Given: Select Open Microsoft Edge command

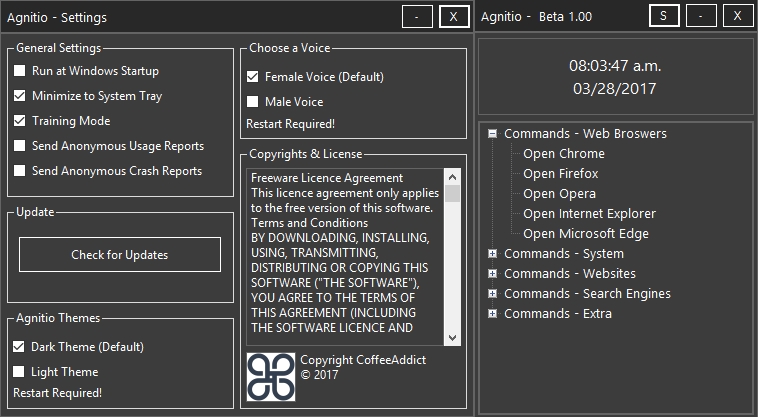Looking at the screenshot, I should pos(586,234).
